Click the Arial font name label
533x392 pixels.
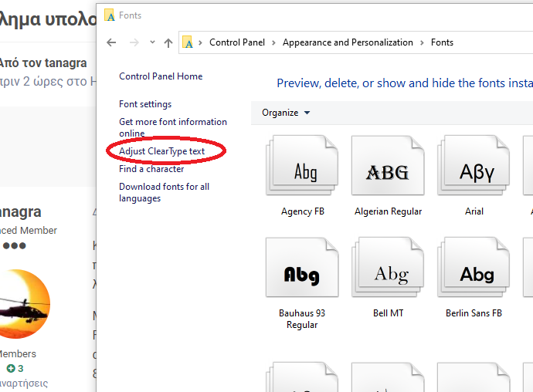[474, 211]
